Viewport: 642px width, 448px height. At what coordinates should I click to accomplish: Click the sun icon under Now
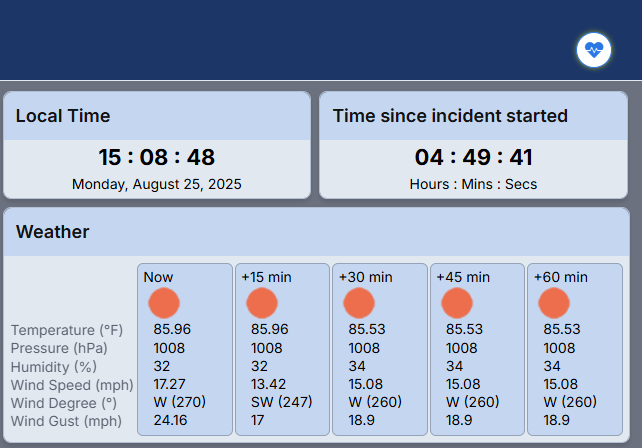point(164,303)
